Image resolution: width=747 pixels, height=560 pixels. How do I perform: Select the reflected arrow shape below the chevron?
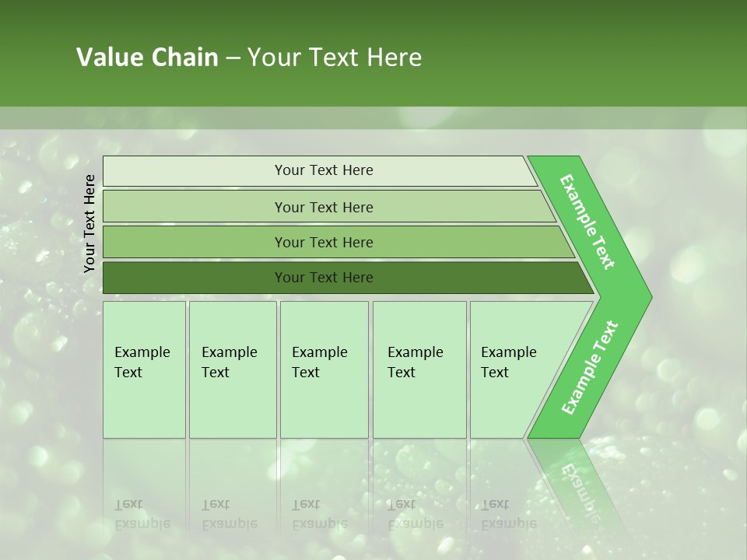574,483
